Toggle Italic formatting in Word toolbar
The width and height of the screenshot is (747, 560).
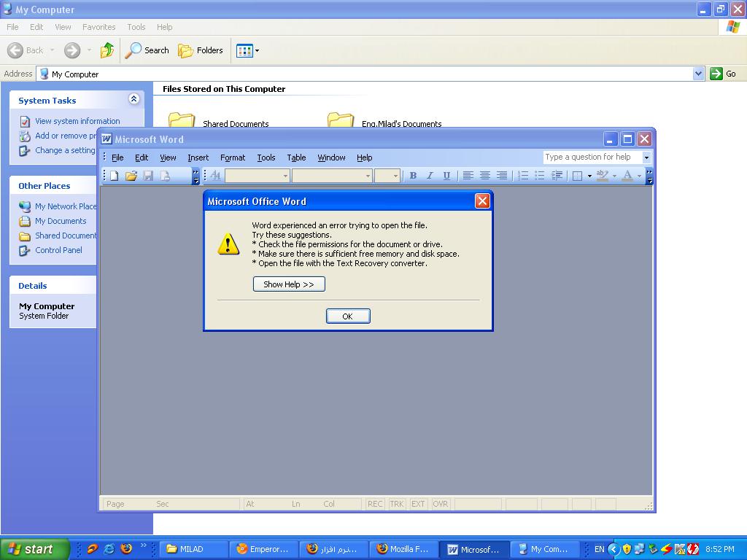coord(430,176)
